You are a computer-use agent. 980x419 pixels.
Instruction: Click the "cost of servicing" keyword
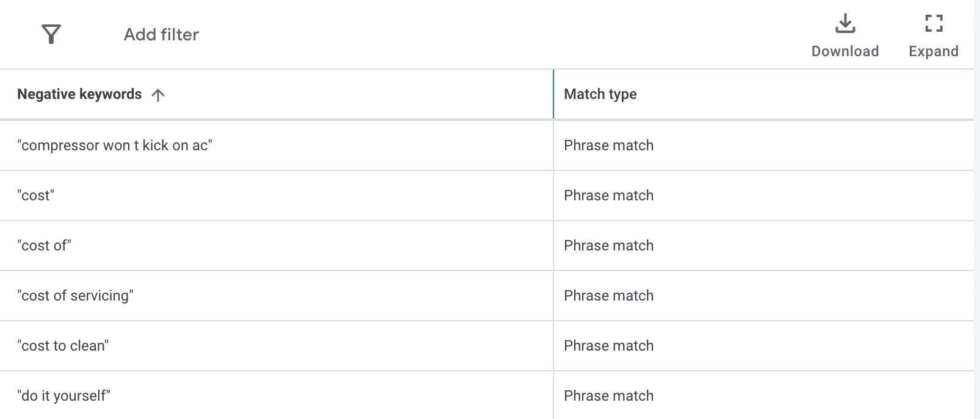75,296
